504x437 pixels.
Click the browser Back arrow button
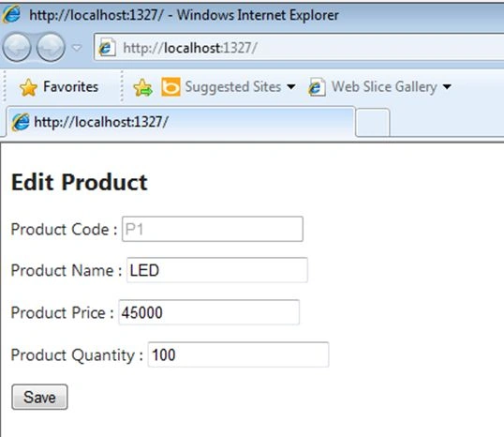click(17, 47)
